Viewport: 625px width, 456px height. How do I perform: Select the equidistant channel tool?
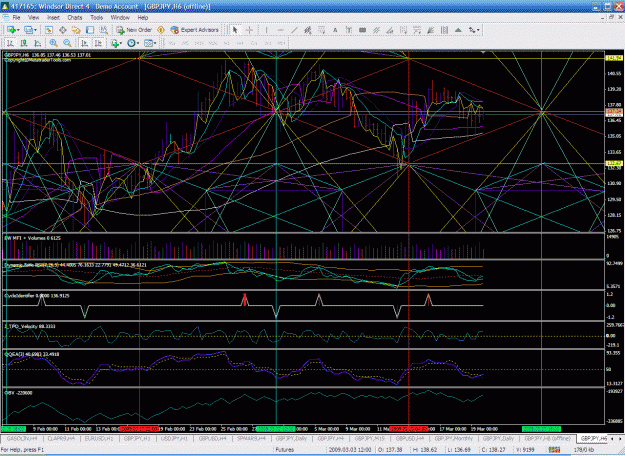point(307,30)
